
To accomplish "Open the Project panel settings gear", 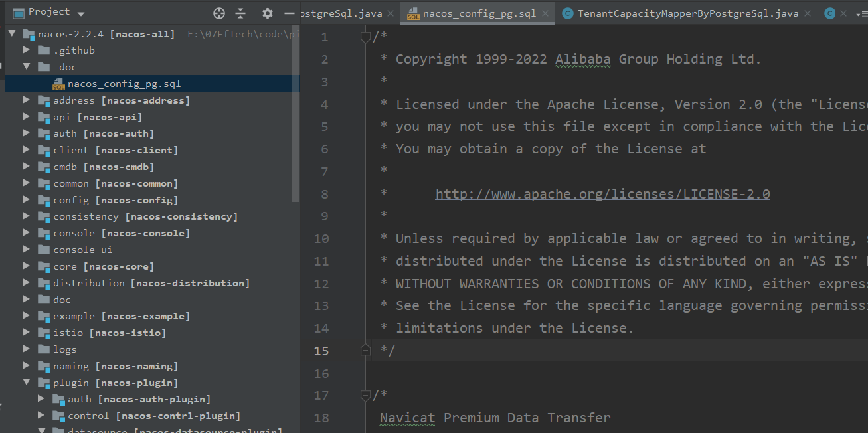I will click(266, 11).
